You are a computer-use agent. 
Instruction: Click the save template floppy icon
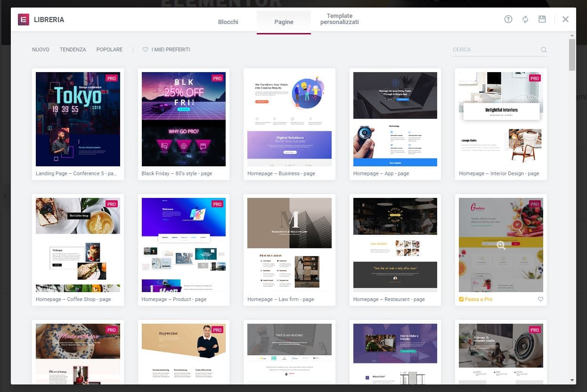coord(542,19)
